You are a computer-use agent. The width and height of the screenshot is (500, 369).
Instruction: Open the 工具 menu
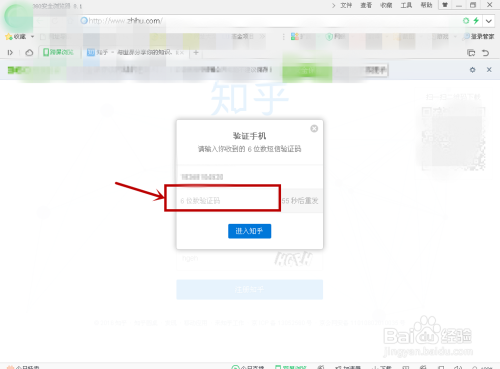[406, 5]
